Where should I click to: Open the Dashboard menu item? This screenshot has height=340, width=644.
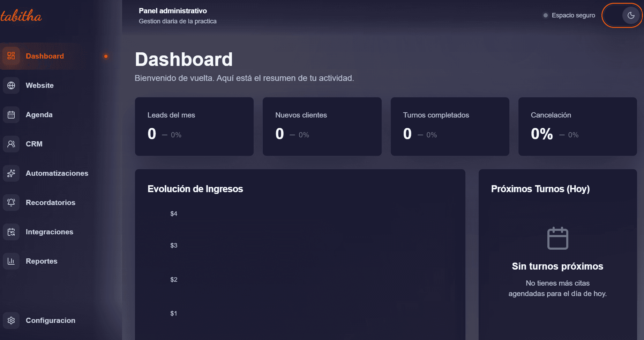56,56
